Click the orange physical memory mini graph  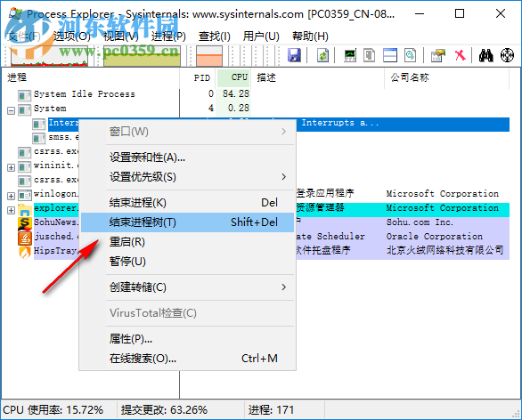click(209, 55)
